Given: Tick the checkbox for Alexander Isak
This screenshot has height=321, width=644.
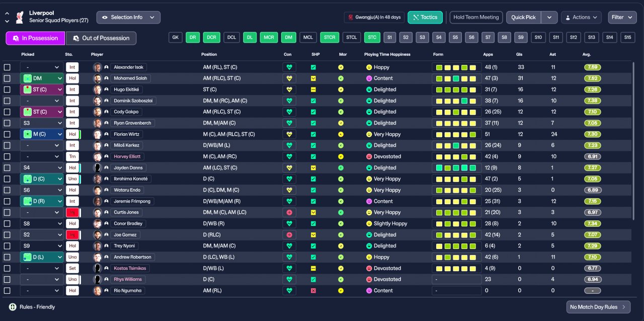Looking at the screenshot, I should tap(7, 67).
